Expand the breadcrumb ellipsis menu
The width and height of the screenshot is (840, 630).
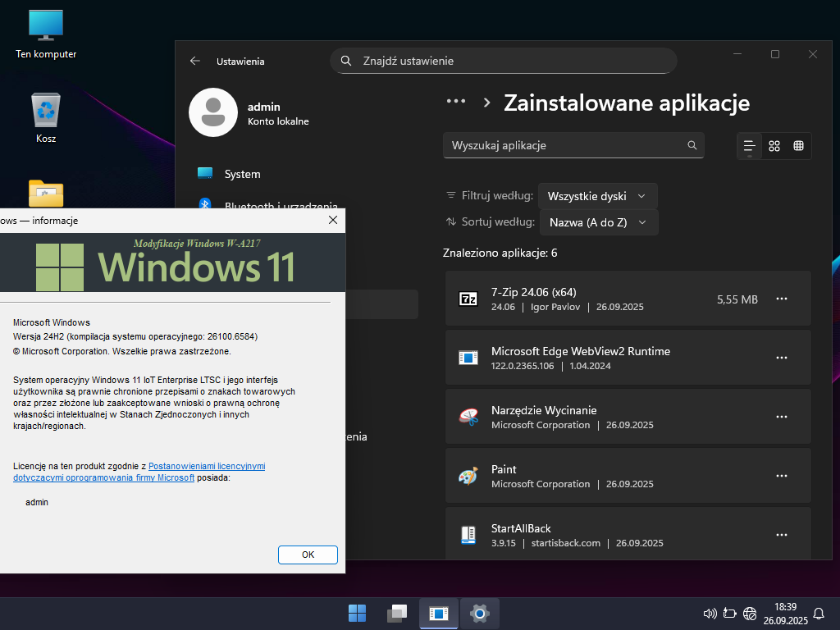point(456,102)
